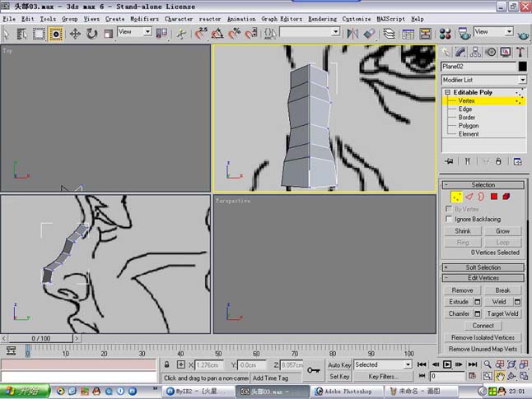Image resolution: width=532 pixels, height=399 pixels.
Task: Click the black object color swatch
Action: [x=522, y=67]
